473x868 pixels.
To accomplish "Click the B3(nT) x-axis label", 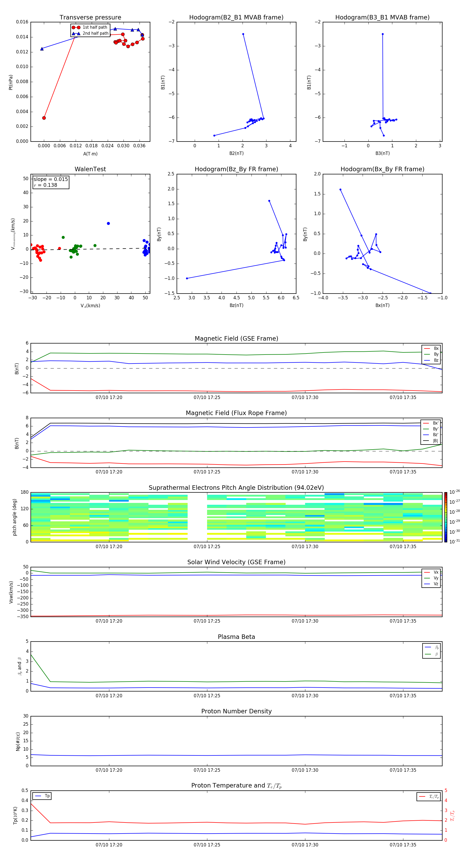I will [x=382, y=153].
